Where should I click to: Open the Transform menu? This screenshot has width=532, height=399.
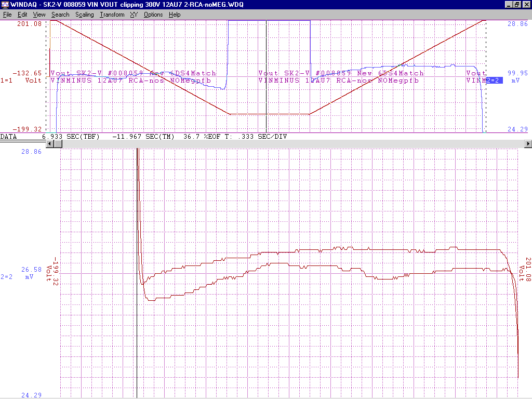[x=112, y=15]
